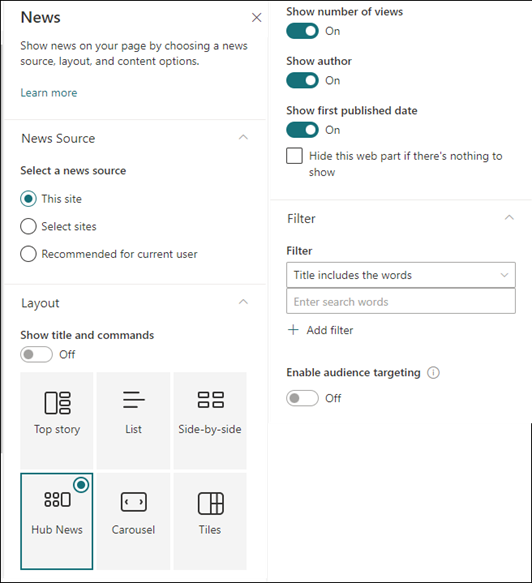This screenshot has height=583, width=532.
Task: Select the Hub News layout tile
Action: point(57,521)
